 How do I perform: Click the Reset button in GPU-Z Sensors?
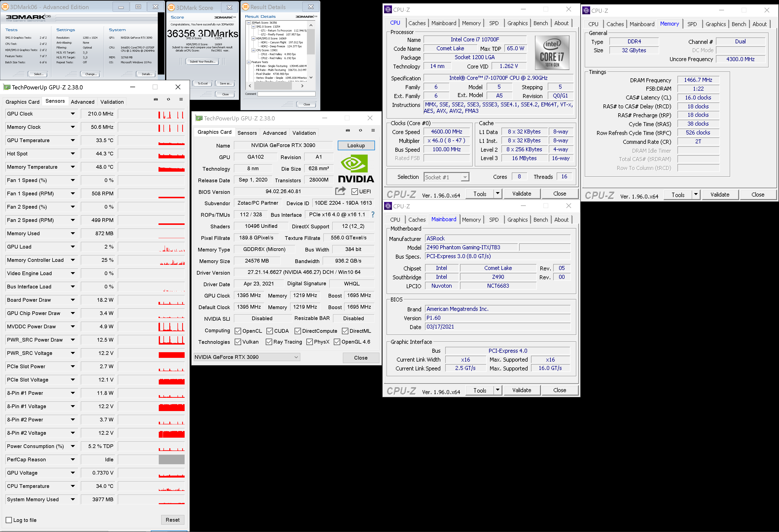point(173,520)
